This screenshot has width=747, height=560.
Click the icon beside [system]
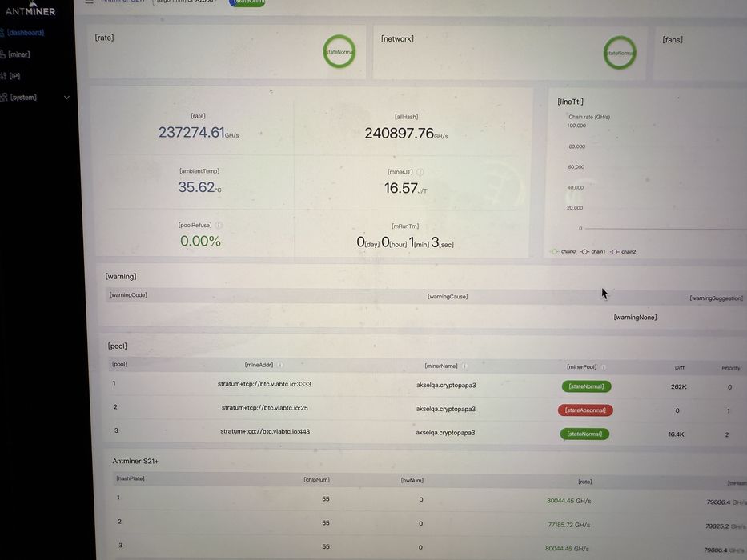4,97
